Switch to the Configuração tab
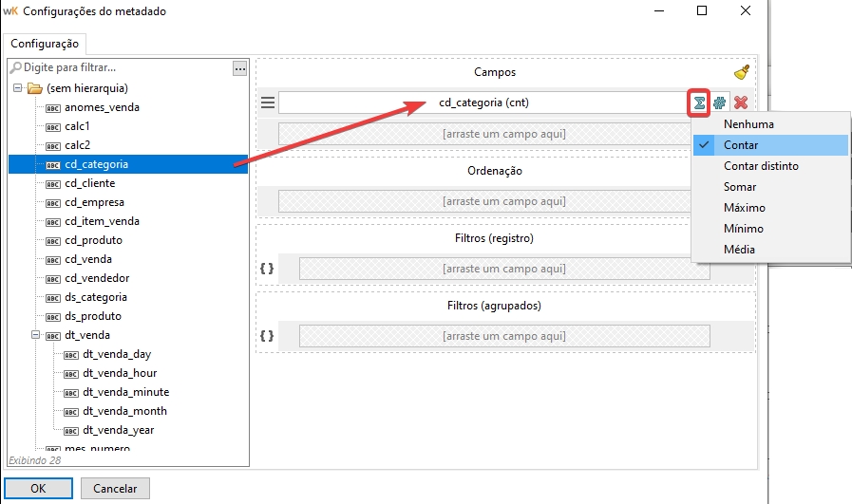Viewport: 852px width, 504px height. 45,45
